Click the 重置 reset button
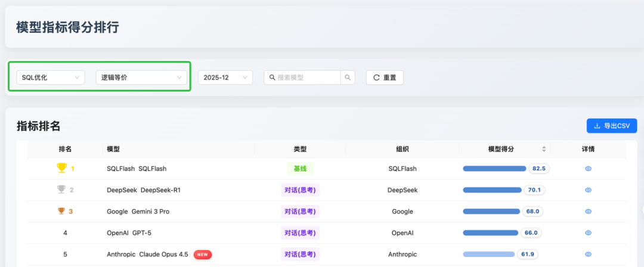The height and width of the screenshot is (267, 644). tap(385, 77)
